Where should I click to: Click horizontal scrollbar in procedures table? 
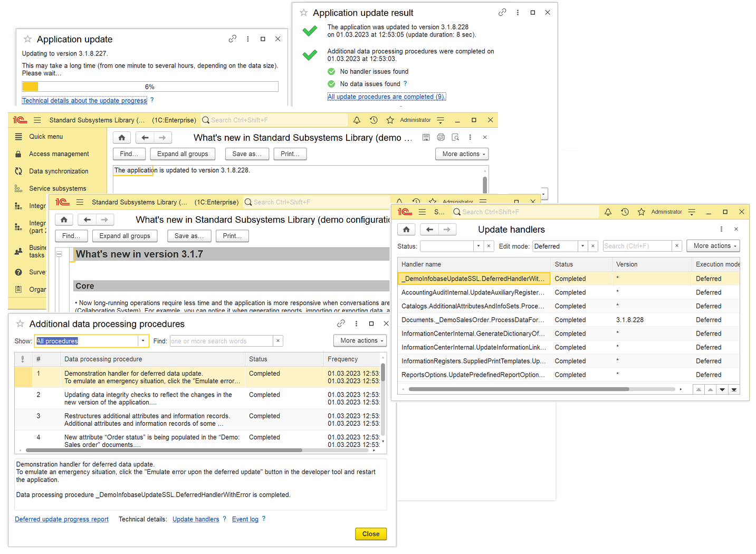(164, 451)
